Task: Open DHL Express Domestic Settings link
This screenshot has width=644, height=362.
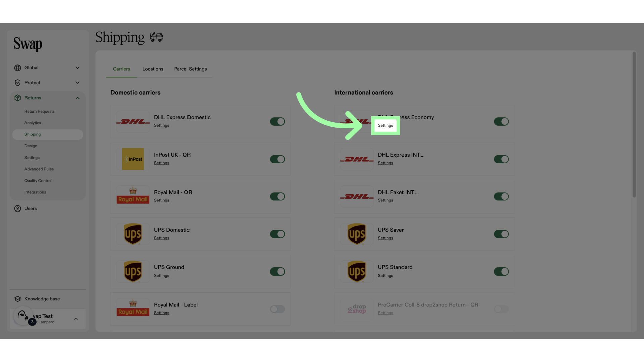Action: point(162,125)
